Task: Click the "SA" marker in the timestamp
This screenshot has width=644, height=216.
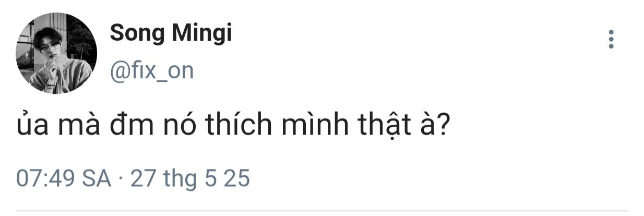Action: pos(97,178)
